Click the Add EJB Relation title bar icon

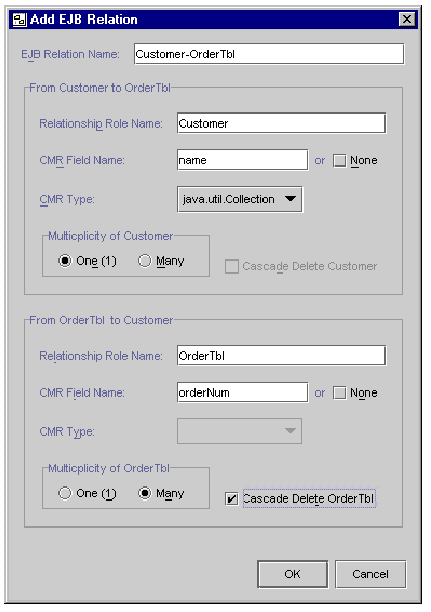coord(19,19)
